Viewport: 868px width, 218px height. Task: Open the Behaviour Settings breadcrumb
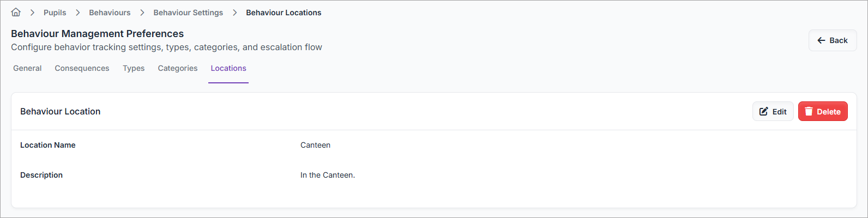point(188,13)
